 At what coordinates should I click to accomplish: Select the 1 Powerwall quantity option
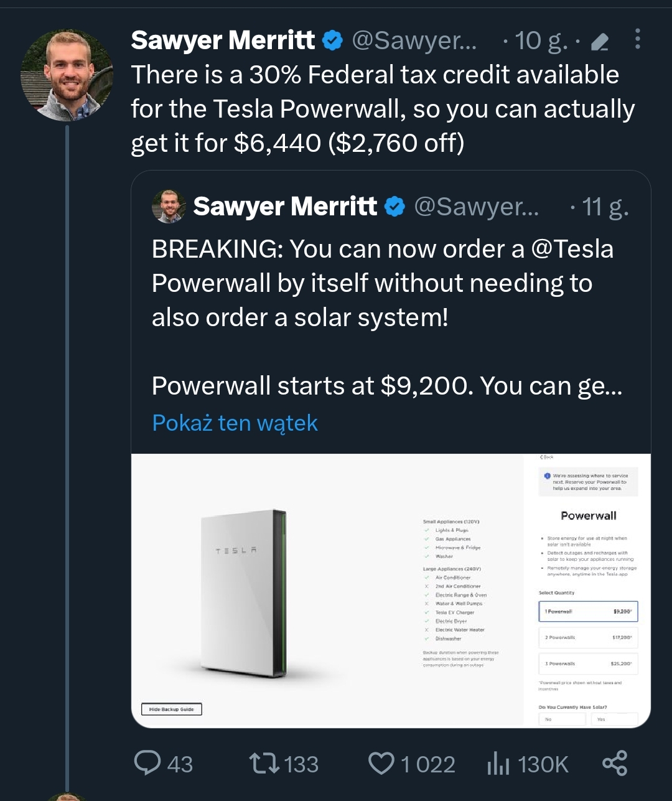click(588, 611)
